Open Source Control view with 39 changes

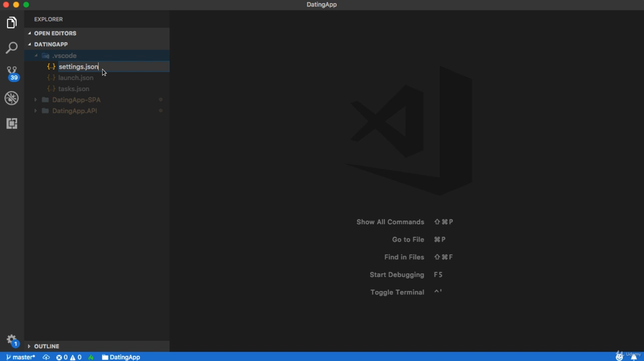coord(12,73)
